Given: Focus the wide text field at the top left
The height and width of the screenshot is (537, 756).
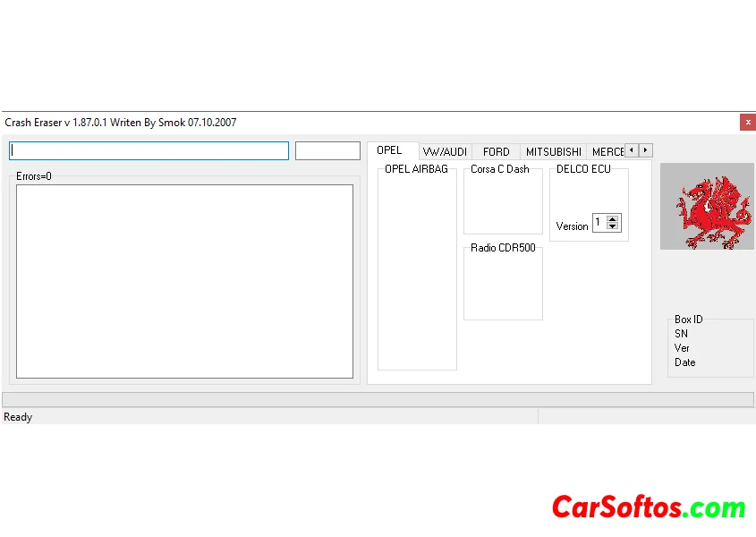Looking at the screenshot, I should pyautogui.click(x=149, y=150).
